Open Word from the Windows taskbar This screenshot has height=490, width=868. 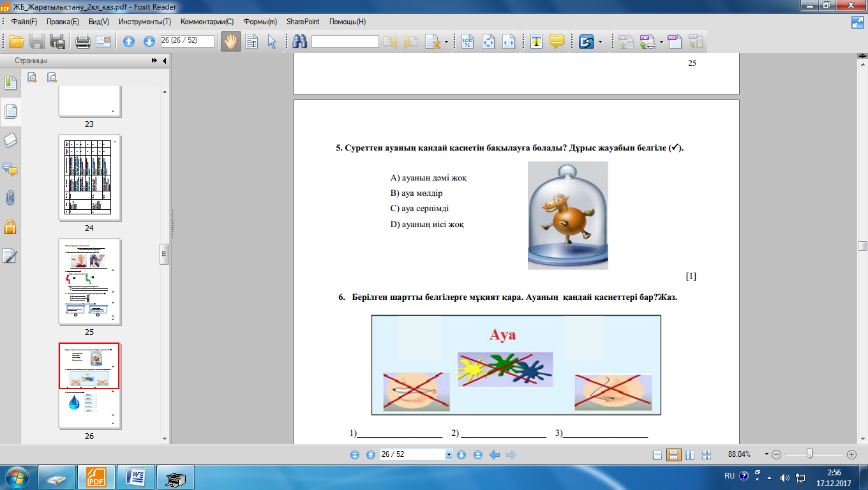135,477
